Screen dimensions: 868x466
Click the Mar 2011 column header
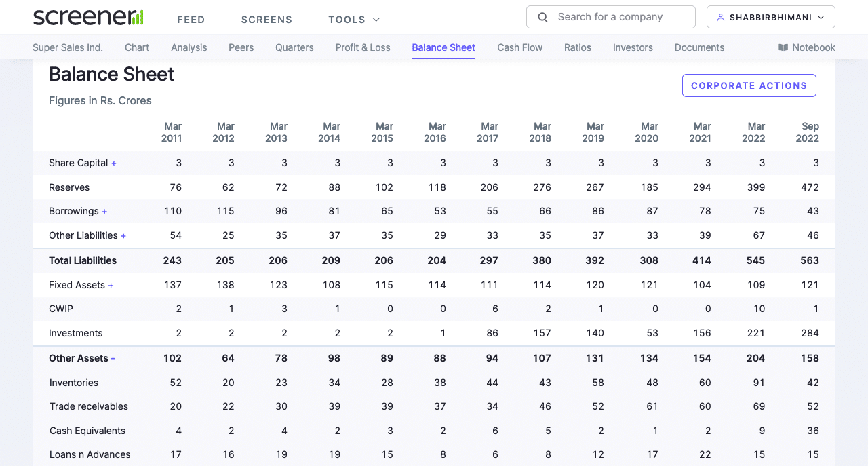tap(172, 132)
